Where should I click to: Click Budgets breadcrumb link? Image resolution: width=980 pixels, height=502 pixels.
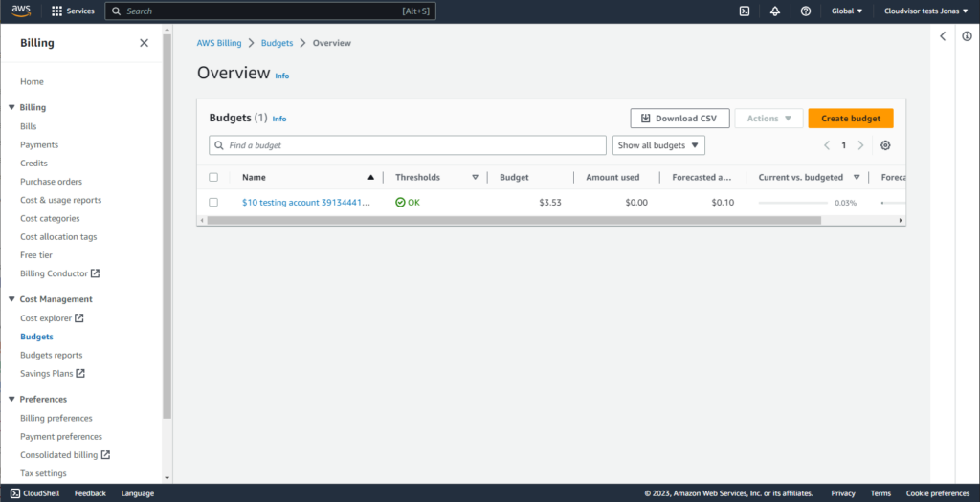[x=277, y=43]
